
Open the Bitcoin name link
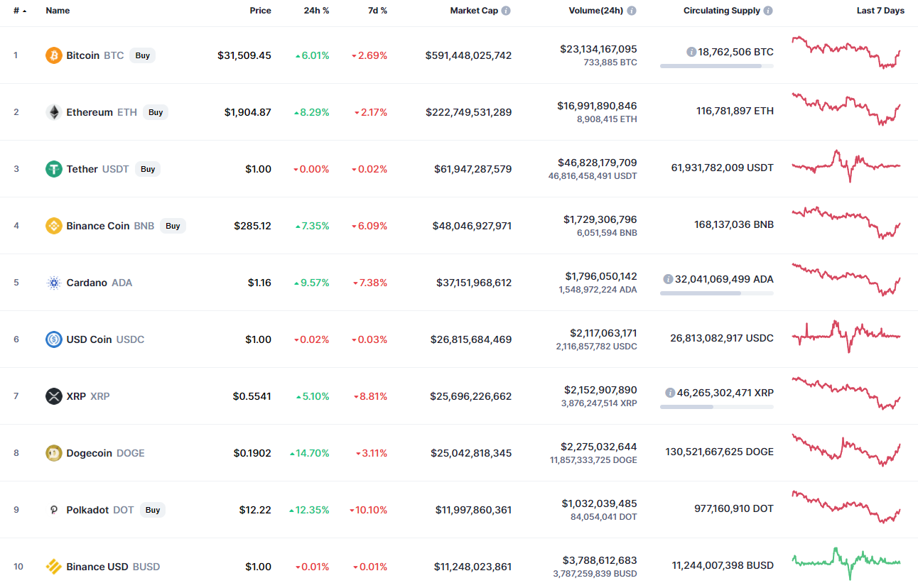coord(83,55)
